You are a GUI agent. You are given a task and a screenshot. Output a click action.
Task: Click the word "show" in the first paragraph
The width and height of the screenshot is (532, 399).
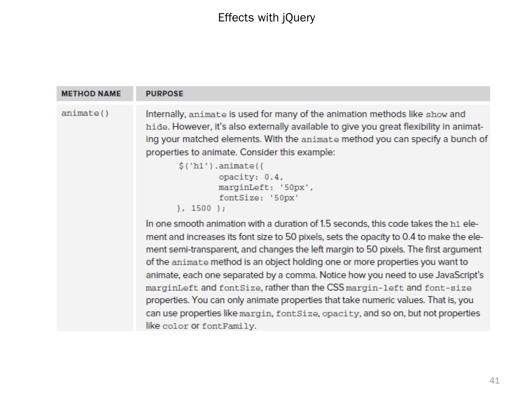436,115
